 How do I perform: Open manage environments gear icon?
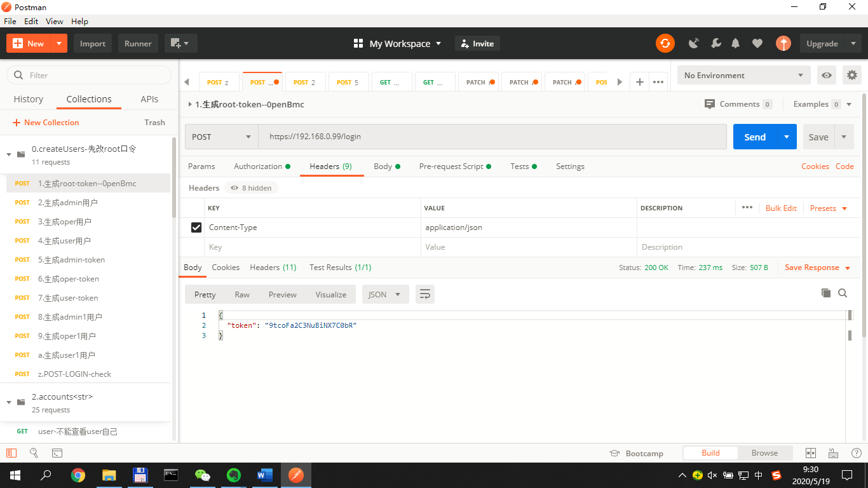click(x=851, y=75)
